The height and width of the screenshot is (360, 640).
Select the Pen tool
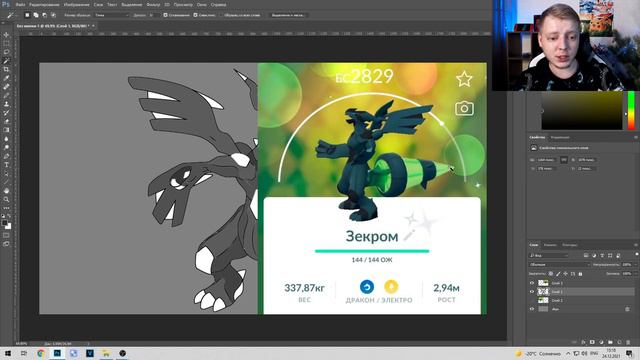(x=6, y=156)
